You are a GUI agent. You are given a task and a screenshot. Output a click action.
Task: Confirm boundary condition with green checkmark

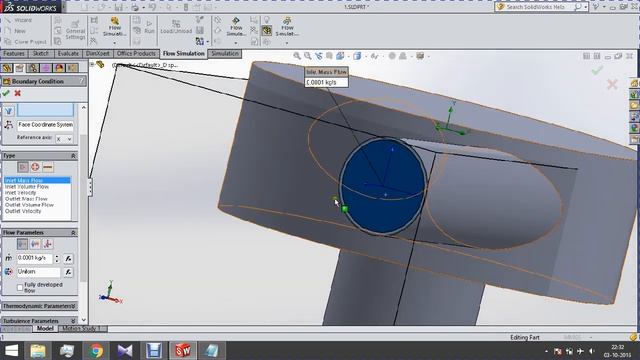click(x=6, y=93)
